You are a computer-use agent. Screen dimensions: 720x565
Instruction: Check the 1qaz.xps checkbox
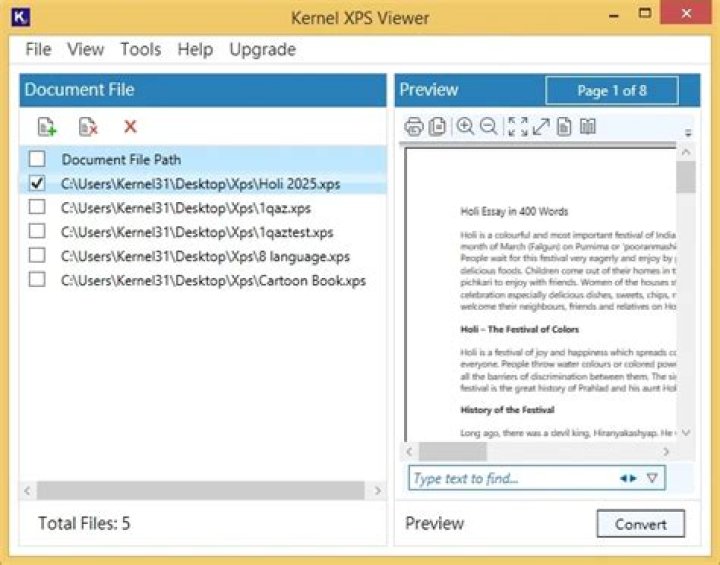coord(37,207)
